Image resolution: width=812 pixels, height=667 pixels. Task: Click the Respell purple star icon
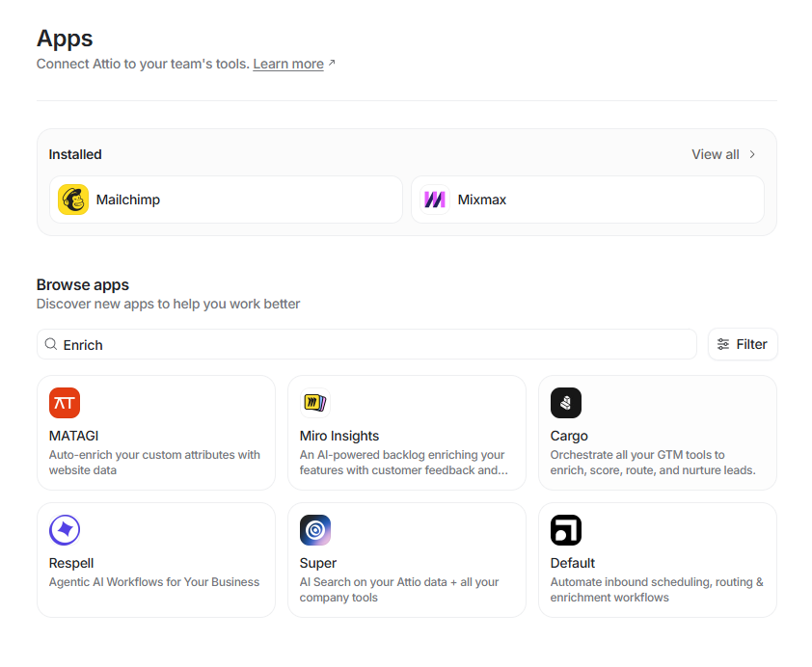coord(65,530)
